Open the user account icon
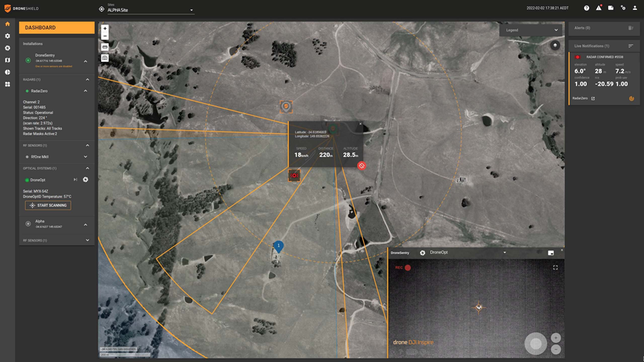644x362 pixels. click(635, 8)
